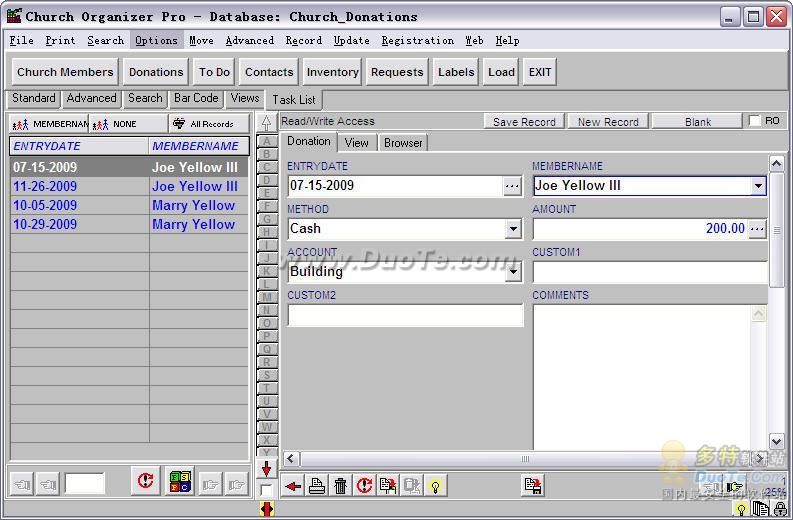
Task: Click the padlock icon in status bar
Action: (x=780, y=509)
